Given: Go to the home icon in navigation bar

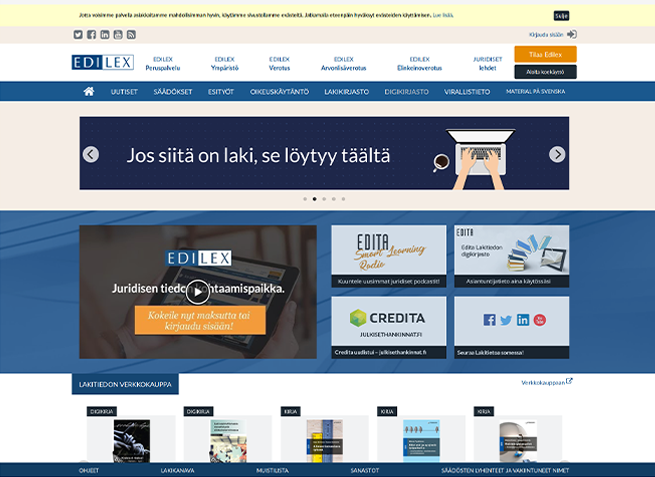Looking at the screenshot, I should tap(89, 91).
